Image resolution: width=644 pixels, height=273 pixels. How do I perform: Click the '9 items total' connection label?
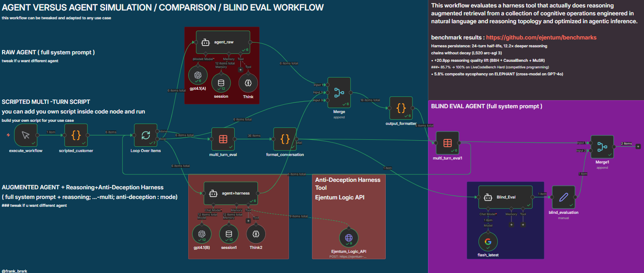(298, 216)
